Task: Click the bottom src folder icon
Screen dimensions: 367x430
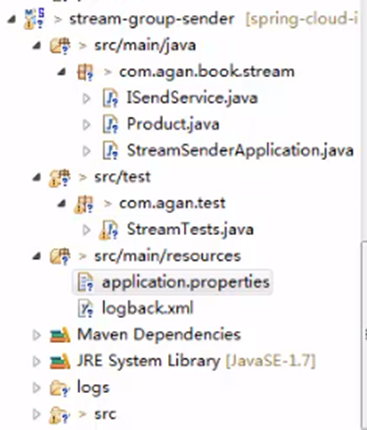Action: pos(60,415)
